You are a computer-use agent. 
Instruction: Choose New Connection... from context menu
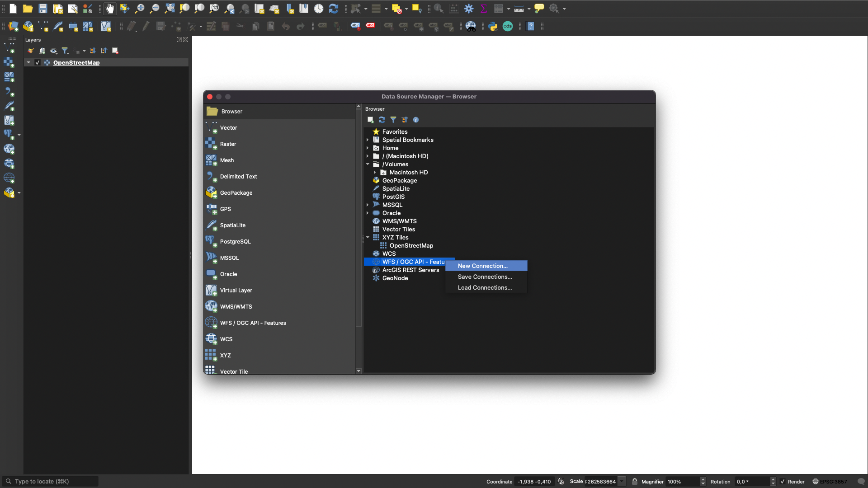tap(482, 266)
